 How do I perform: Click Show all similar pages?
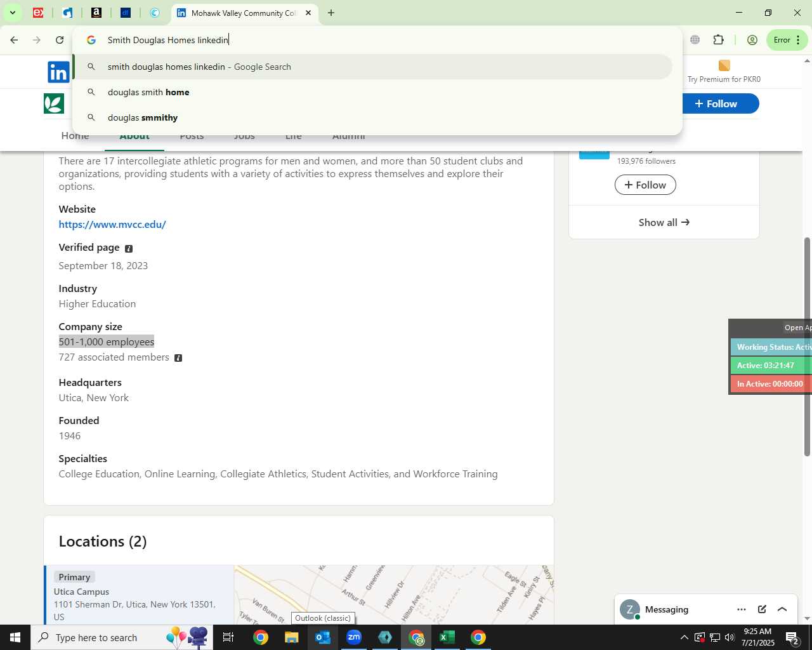(664, 222)
